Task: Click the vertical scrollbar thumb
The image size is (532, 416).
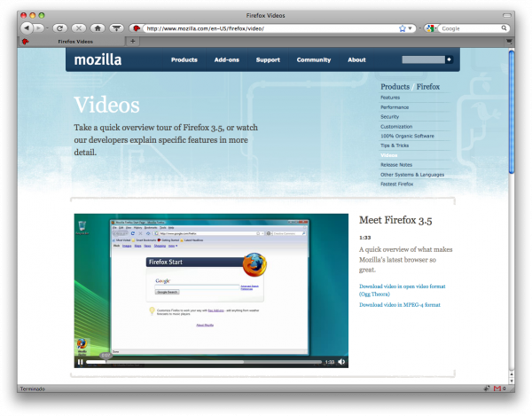Action: [512, 112]
